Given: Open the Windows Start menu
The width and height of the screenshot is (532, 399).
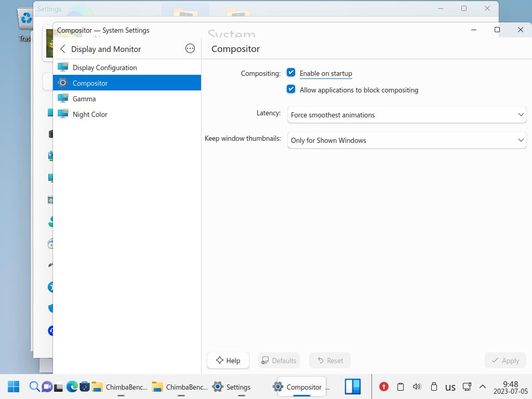Looking at the screenshot, I should point(14,387).
